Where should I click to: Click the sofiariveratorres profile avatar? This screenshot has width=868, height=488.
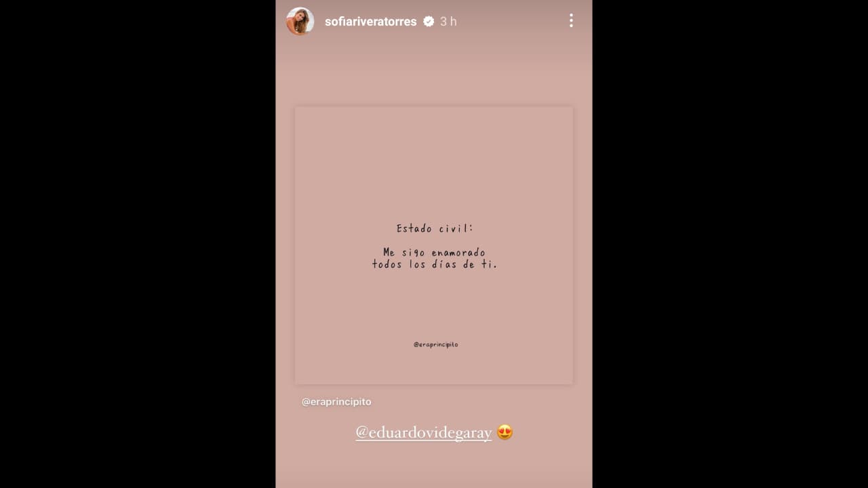pos(300,21)
